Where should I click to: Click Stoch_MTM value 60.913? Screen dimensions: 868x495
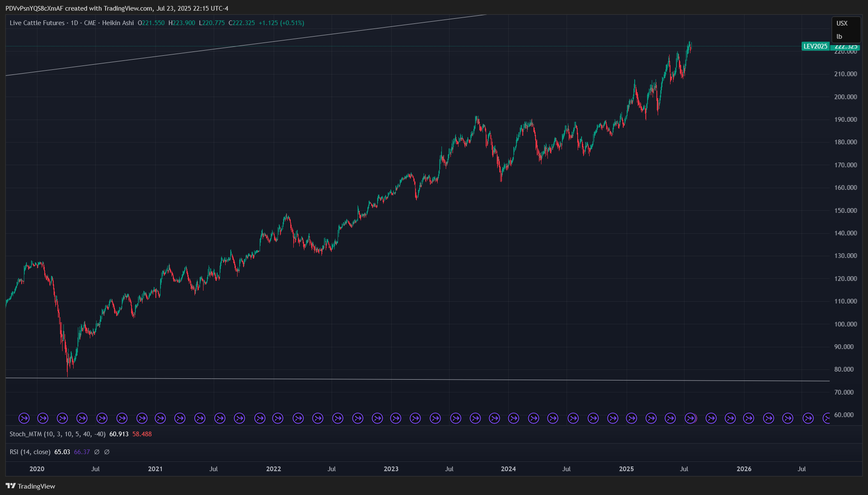pyautogui.click(x=119, y=434)
